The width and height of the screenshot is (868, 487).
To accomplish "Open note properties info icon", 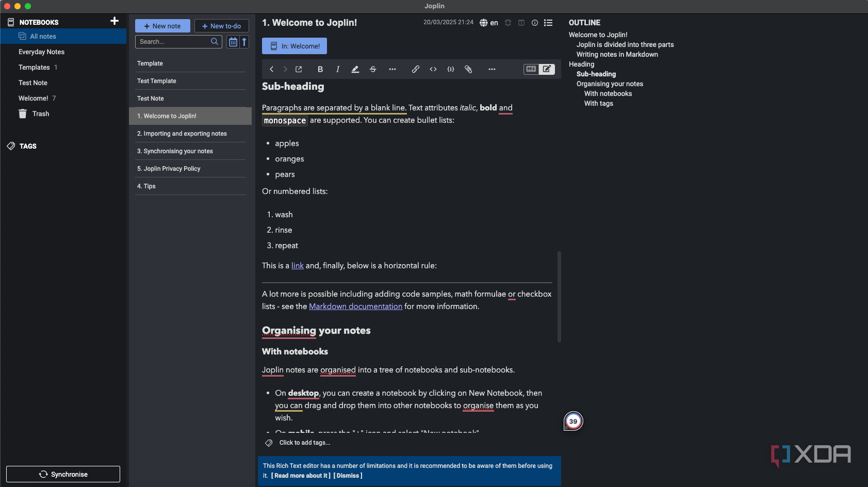I will click(535, 23).
